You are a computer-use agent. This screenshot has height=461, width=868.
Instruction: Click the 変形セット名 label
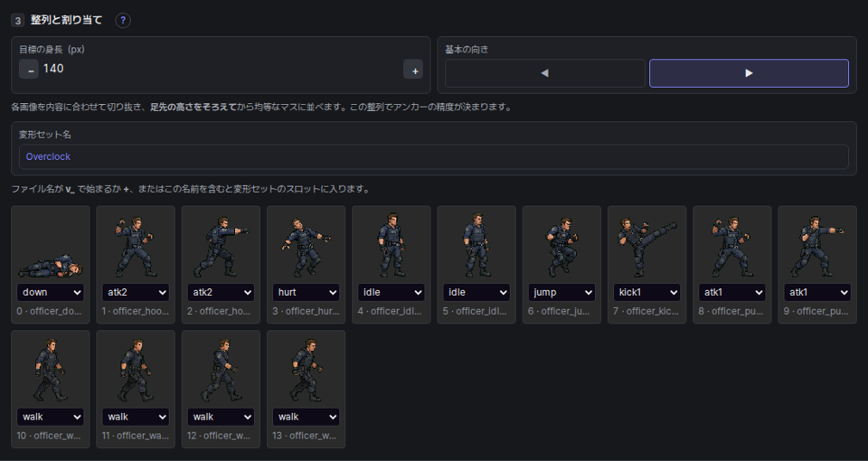(45, 135)
